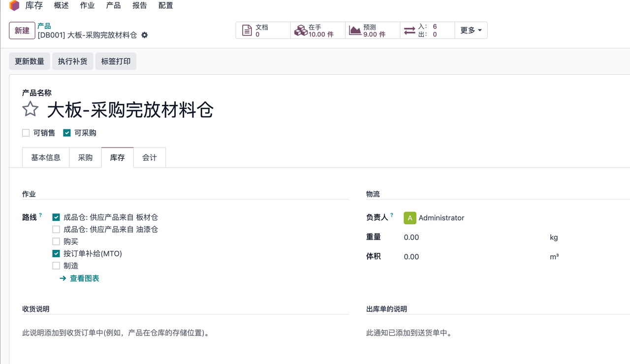630x364 pixels.
Task: Enable the 可销售 checkbox
Action: tap(26, 133)
